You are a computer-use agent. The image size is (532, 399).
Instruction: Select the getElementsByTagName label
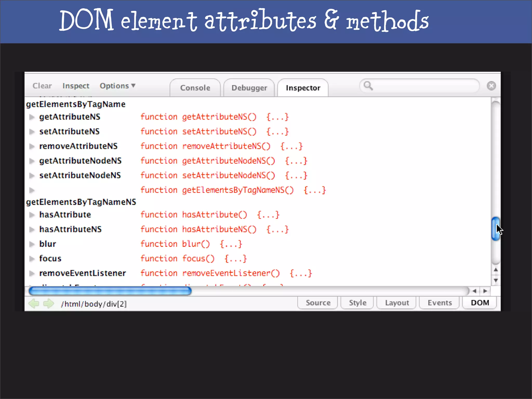(76, 104)
